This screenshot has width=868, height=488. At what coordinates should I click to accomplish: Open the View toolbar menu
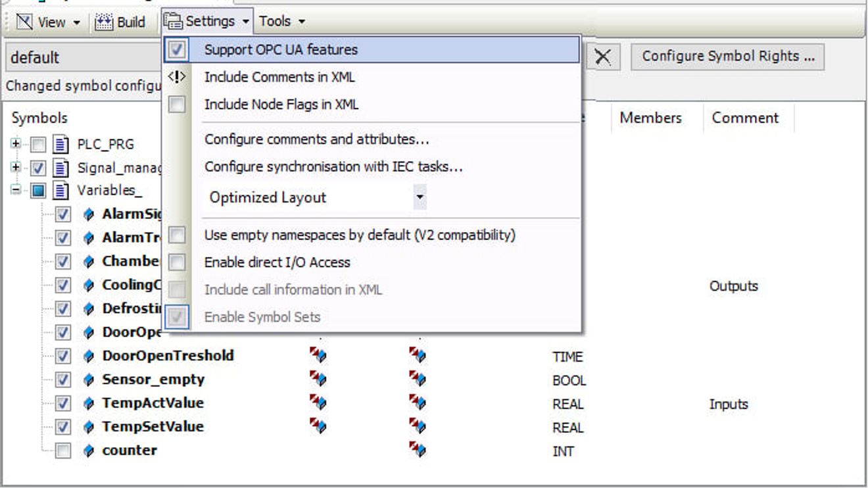48,22
